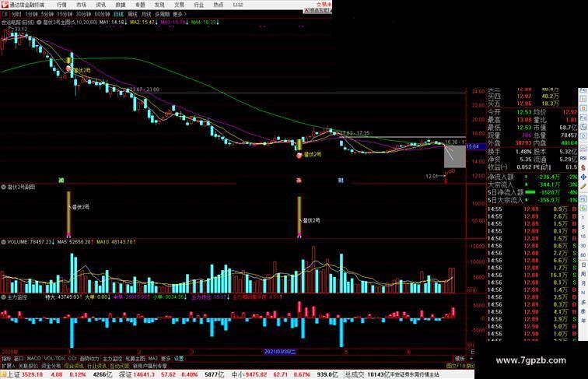Image resolution: width=588 pixels, height=379 pixels.
Task: Switch chart to 5分钟 period
Action: click(47, 14)
